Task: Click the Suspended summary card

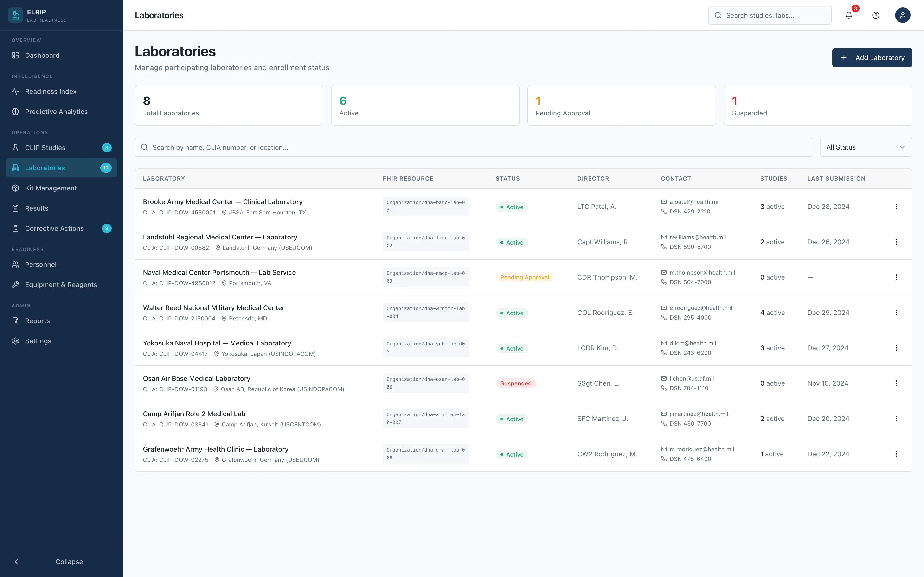Action: coord(817,105)
